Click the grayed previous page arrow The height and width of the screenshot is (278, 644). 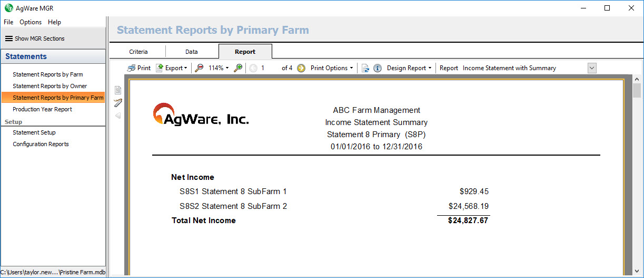pos(253,68)
